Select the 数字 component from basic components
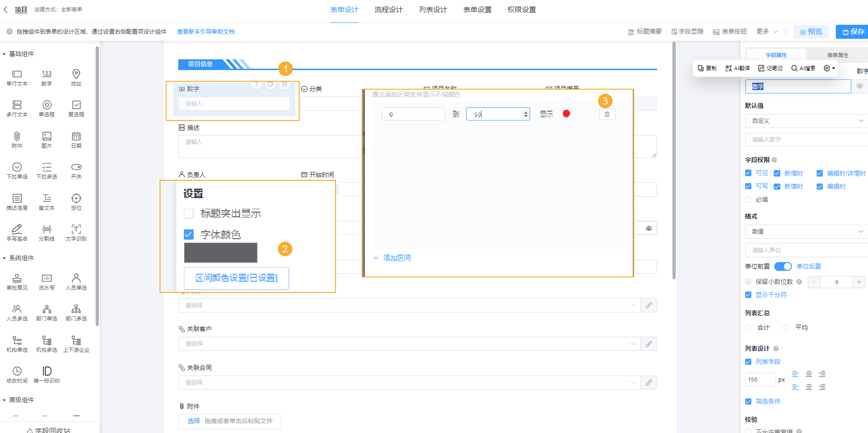 click(47, 77)
